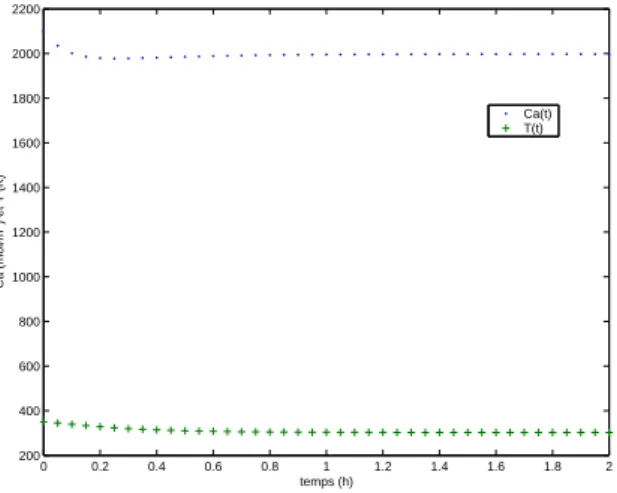This screenshot has width=617, height=493.
Task: Click y-axis tick label 600
Action: coord(29,366)
